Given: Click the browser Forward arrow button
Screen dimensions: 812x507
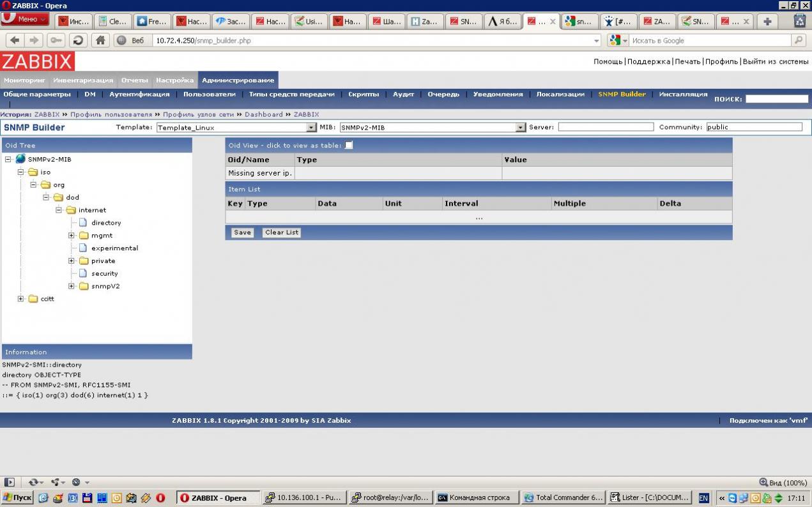Looking at the screenshot, I should 33,40.
